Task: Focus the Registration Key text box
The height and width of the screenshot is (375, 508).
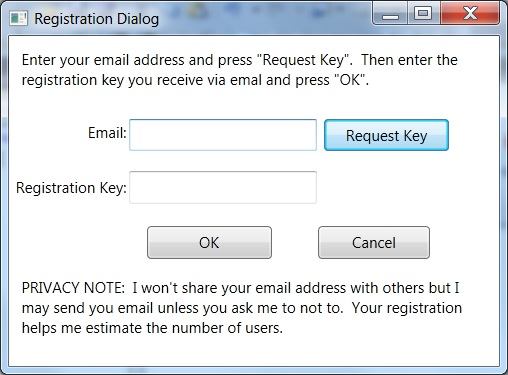Action: [x=223, y=187]
